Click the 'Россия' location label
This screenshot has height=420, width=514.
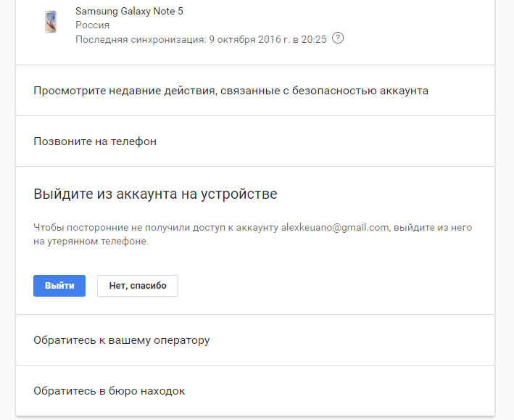(x=93, y=25)
